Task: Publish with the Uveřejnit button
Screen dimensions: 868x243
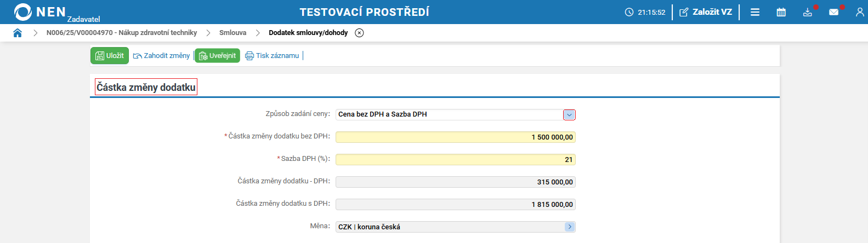Action: (x=217, y=55)
